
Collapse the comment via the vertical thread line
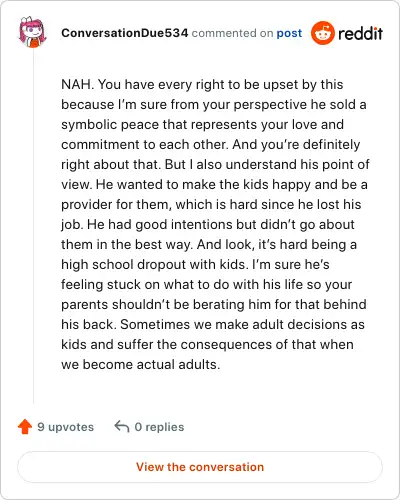tap(33, 226)
